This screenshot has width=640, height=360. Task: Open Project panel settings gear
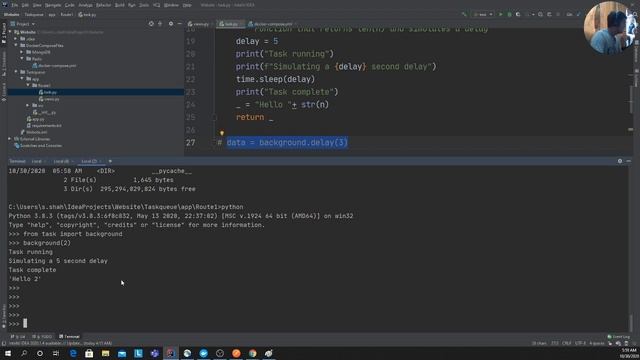pos(171,24)
